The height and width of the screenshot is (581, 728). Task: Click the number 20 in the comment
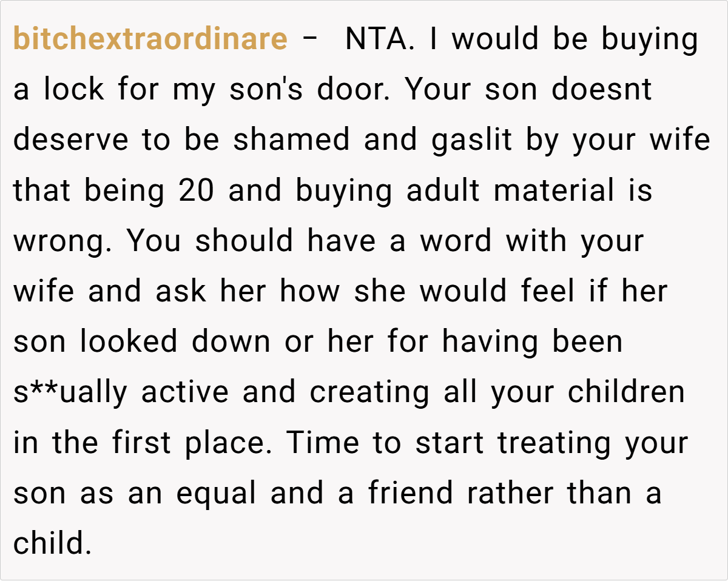coord(197,190)
